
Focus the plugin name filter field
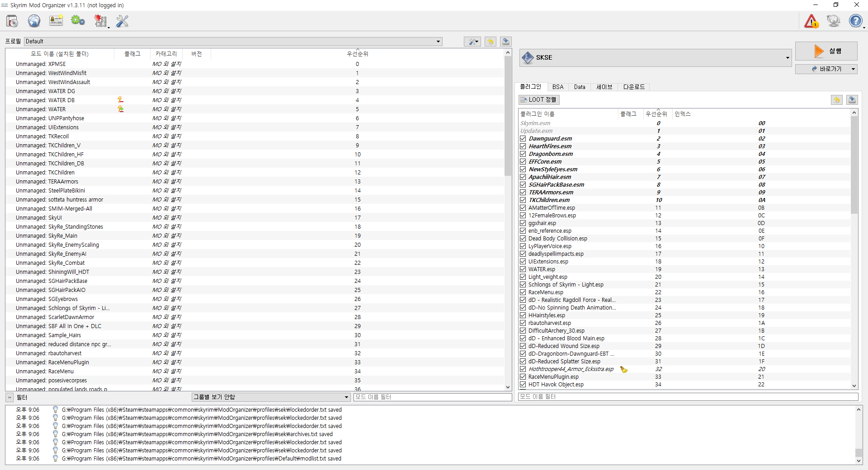(x=688, y=397)
